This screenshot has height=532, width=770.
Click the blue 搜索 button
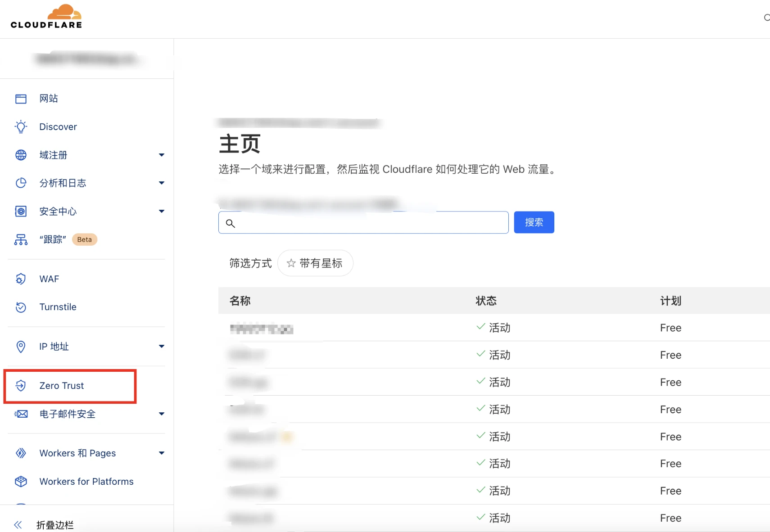pyautogui.click(x=534, y=222)
